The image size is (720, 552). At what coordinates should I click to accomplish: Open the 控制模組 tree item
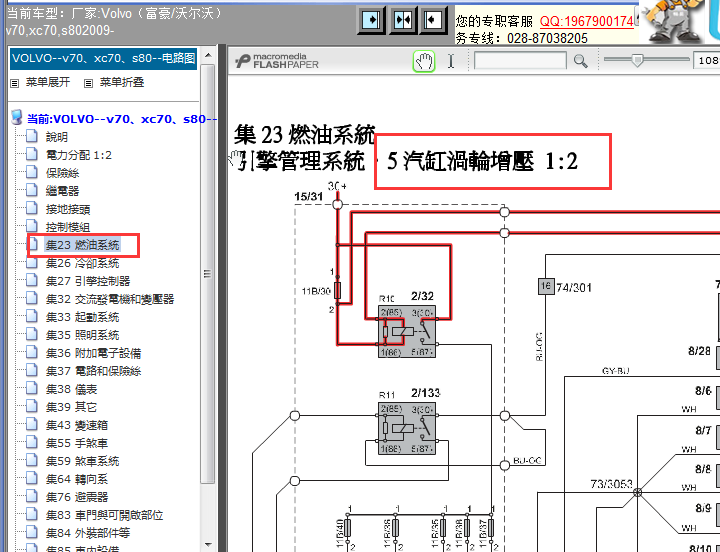(x=68, y=227)
